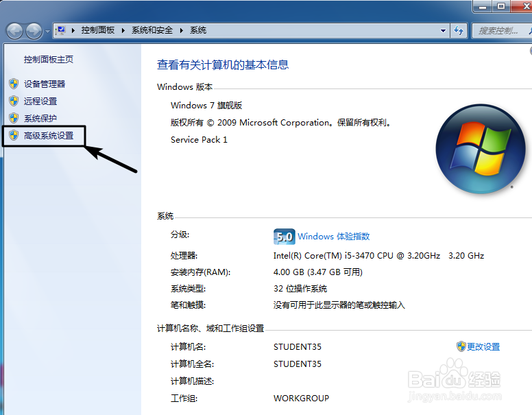Viewport: 532px width, 415px height.
Task: Expand the arrow after 控制面板 breadcrumb
Action: coord(123,31)
